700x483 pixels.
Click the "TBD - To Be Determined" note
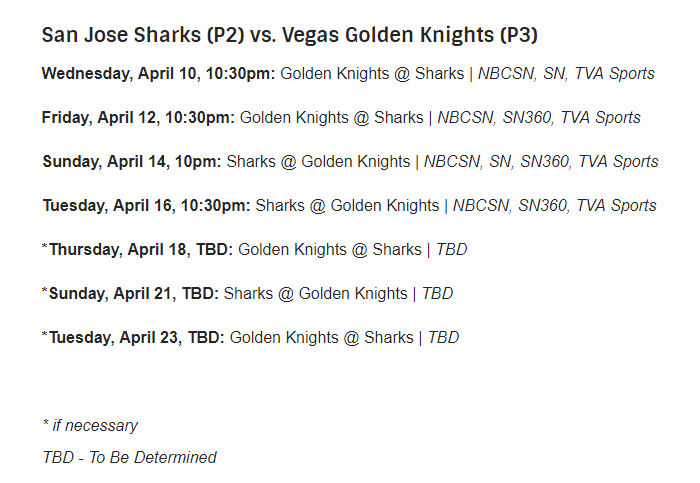[x=129, y=458]
